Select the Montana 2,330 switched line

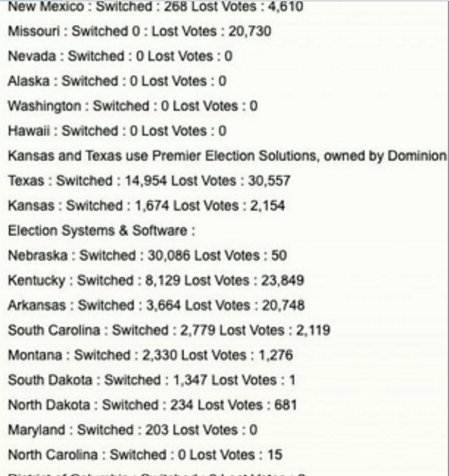pyautogui.click(x=151, y=355)
